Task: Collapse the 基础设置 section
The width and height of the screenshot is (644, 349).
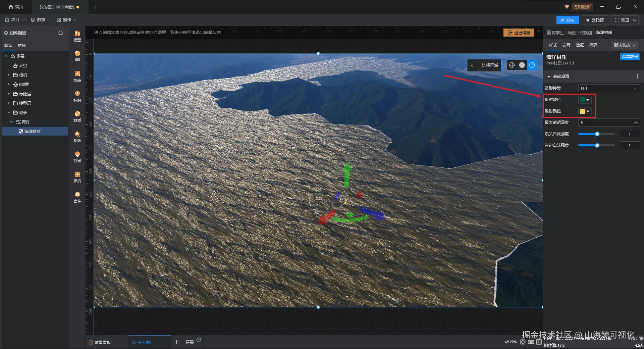Action: [549, 77]
